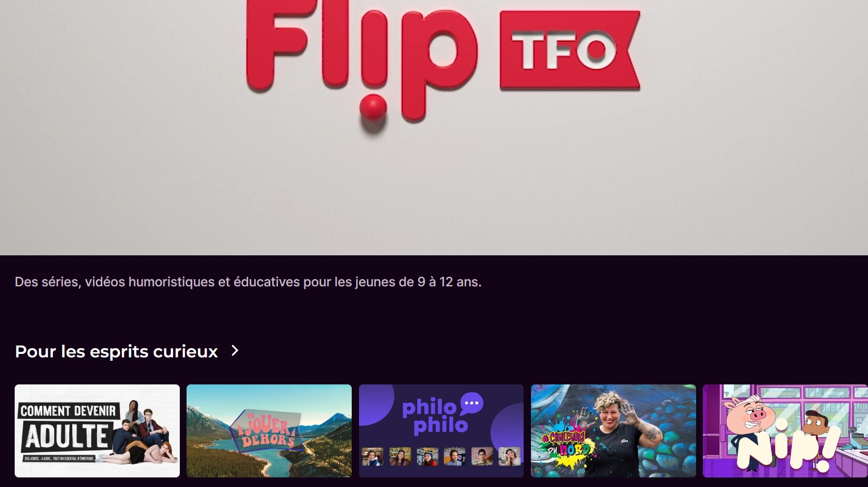The image size is (868, 487).
Task: Click the description text about 9 à 12 ans
Action: point(248,282)
